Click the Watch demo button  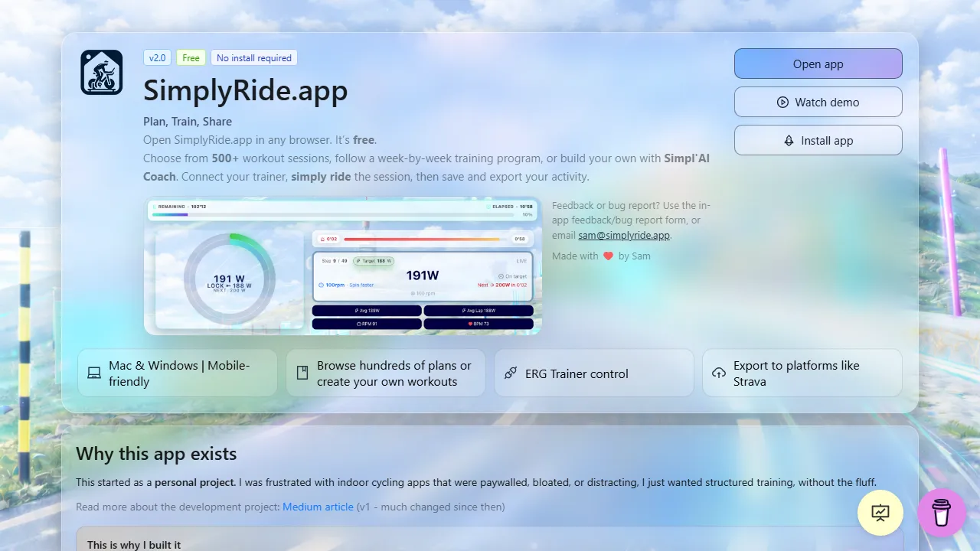click(x=818, y=102)
